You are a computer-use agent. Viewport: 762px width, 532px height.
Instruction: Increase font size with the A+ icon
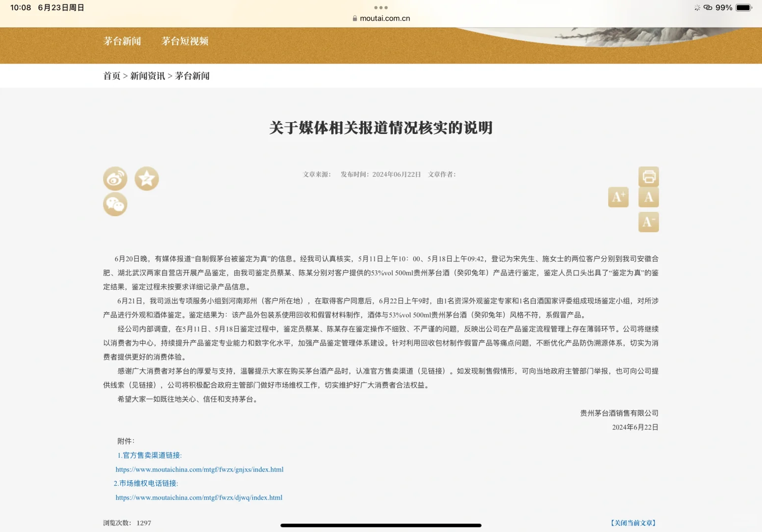click(618, 197)
